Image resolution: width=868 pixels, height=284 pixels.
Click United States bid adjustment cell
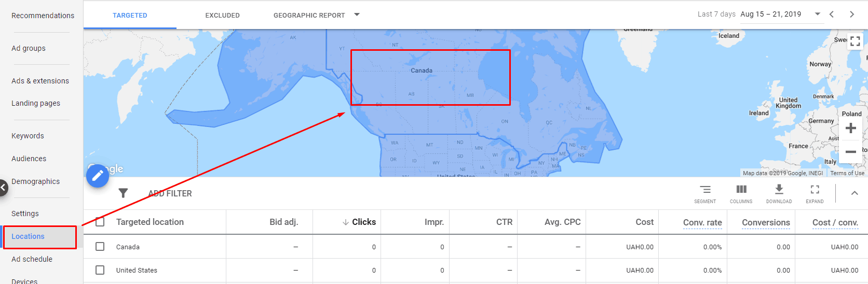click(269, 270)
